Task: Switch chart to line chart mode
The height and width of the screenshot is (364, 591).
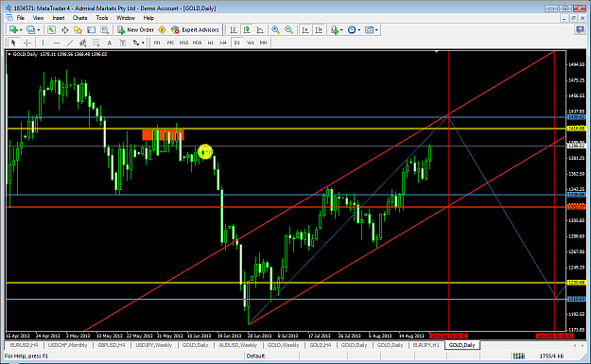Action: [260, 29]
